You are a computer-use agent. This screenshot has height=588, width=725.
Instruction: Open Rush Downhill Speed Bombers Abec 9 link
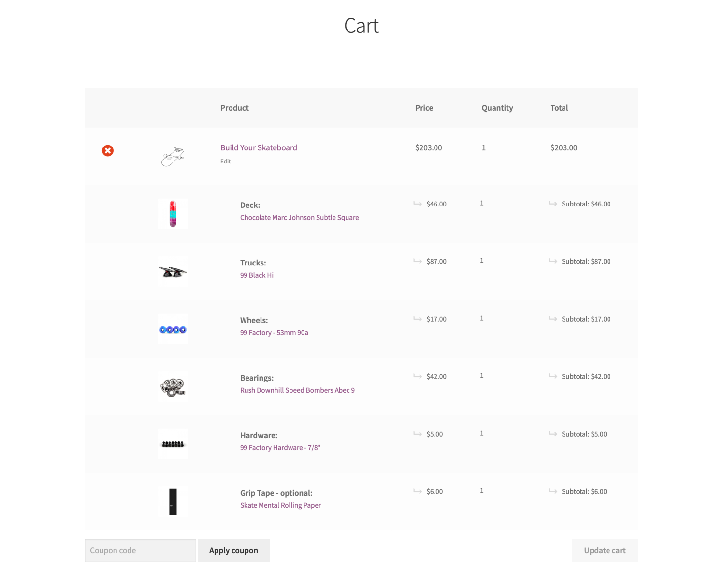pyautogui.click(x=297, y=390)
